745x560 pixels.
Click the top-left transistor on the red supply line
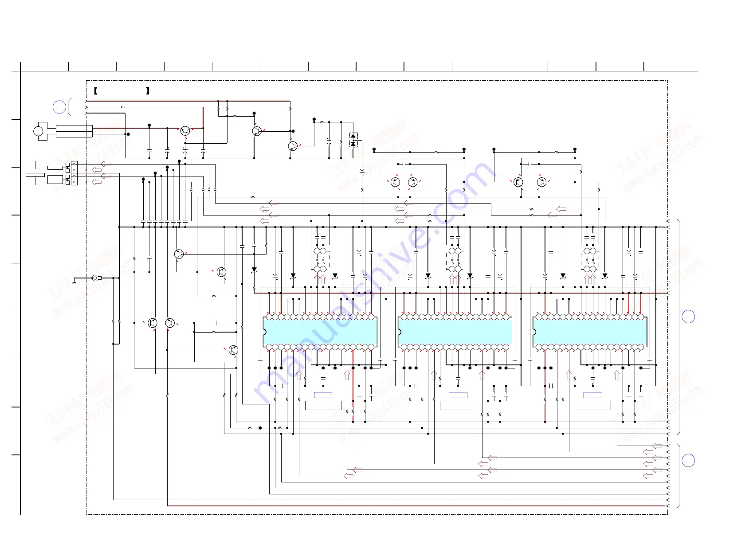[x=185, y=131]
